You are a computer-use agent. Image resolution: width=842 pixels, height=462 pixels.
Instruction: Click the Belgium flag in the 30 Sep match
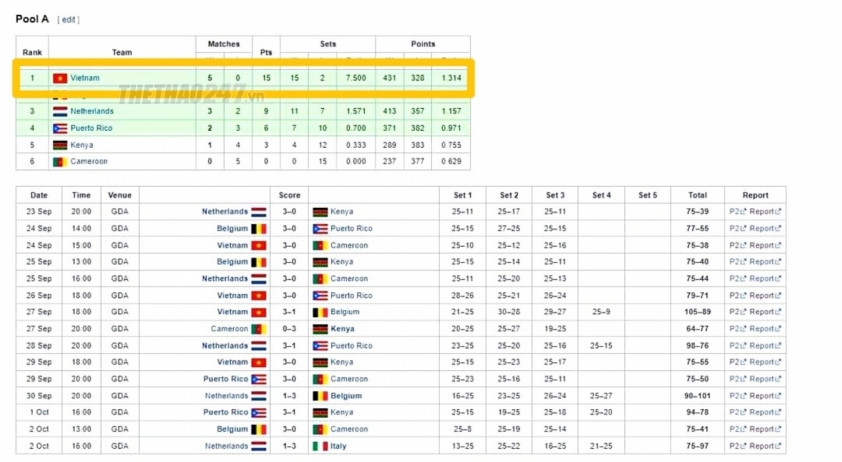click(320, 396)
